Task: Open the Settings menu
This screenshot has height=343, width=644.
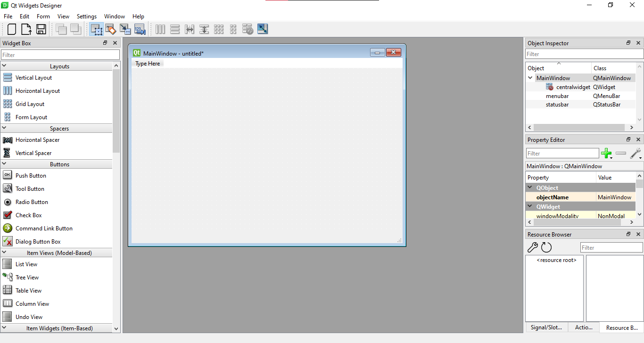Action: [x=87, y=16]
